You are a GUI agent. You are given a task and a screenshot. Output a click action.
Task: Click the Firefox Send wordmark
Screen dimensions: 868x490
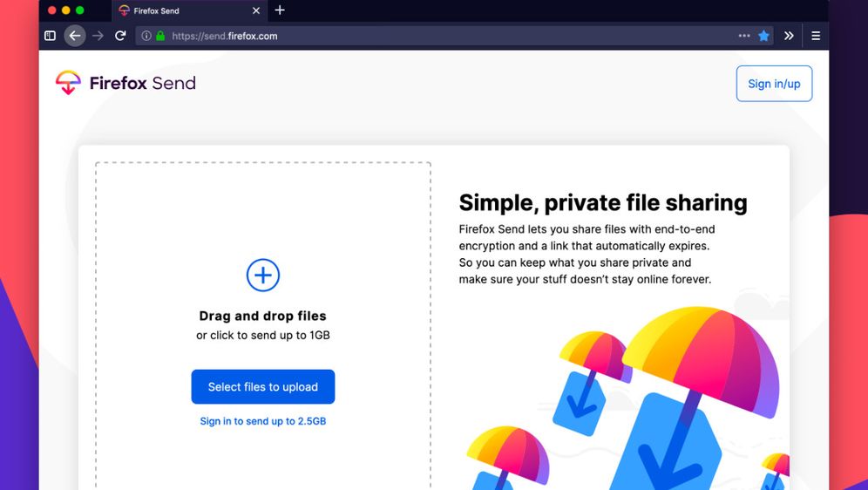tap(143, 83)
